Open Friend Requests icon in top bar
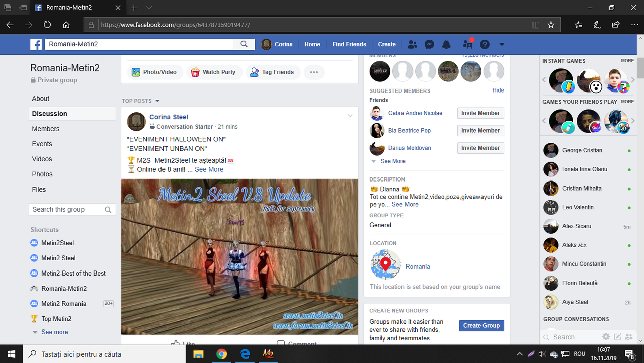The height and width of the screenshot is (363, 644). [412, 44]
